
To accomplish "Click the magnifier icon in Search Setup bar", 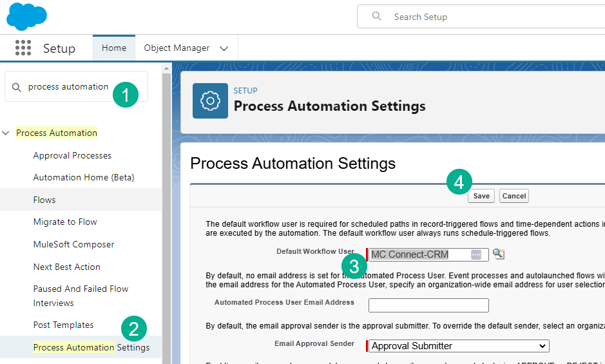I will [377, 17].
